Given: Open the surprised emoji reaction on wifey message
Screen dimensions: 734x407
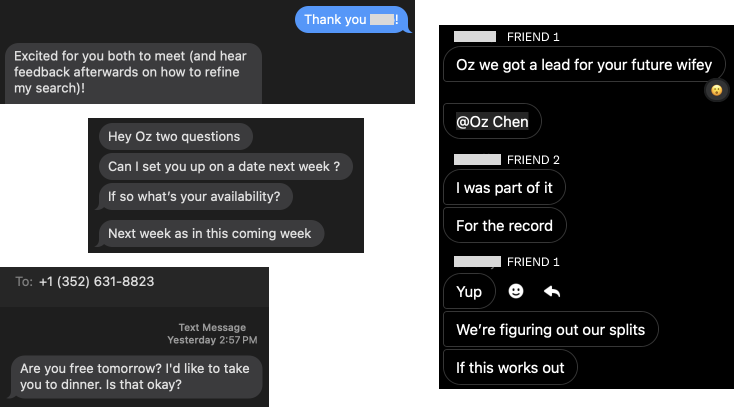Looking at the screenshot, I should point(716,90).
